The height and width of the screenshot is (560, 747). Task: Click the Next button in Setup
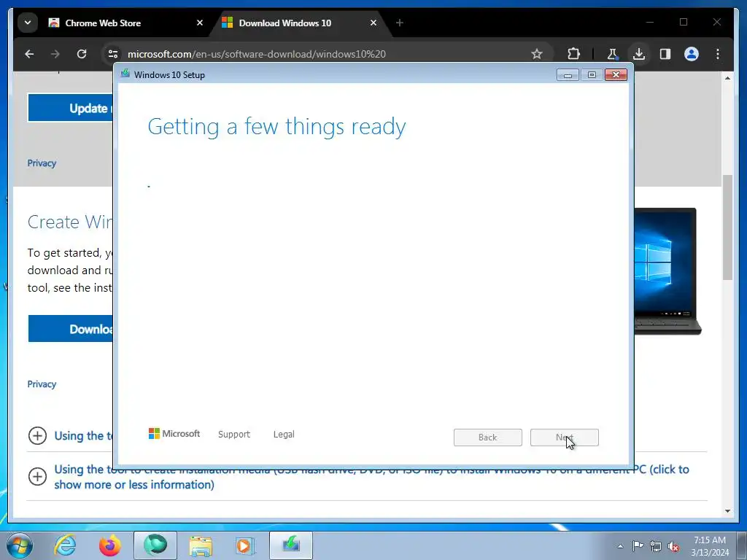coord(565,437)
